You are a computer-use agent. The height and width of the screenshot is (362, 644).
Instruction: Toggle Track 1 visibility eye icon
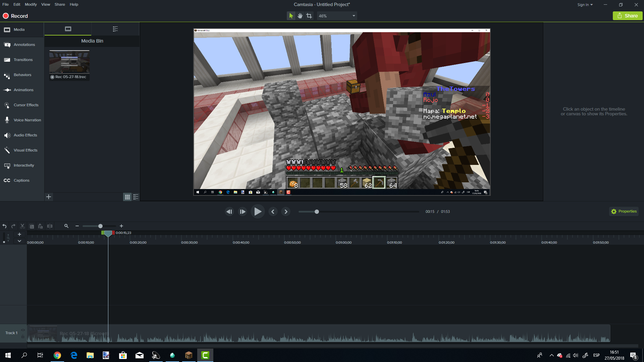(23, 330)
